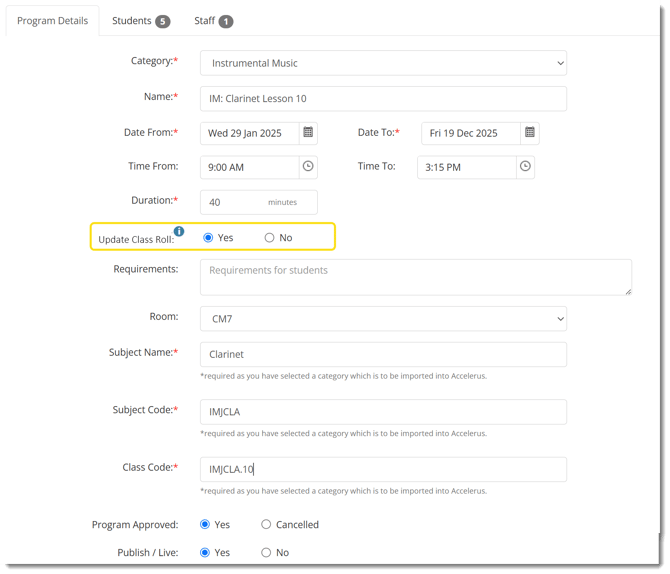The width and height of the screenshot is (670, 574).
Task: Click the Class Code input field
Action: [x=383, y=469]
